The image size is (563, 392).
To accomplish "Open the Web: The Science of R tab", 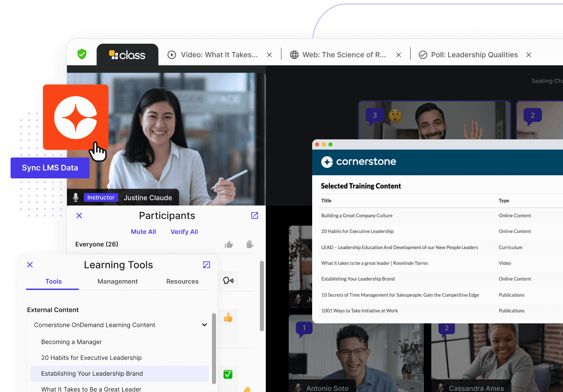I will click(338, 55).
